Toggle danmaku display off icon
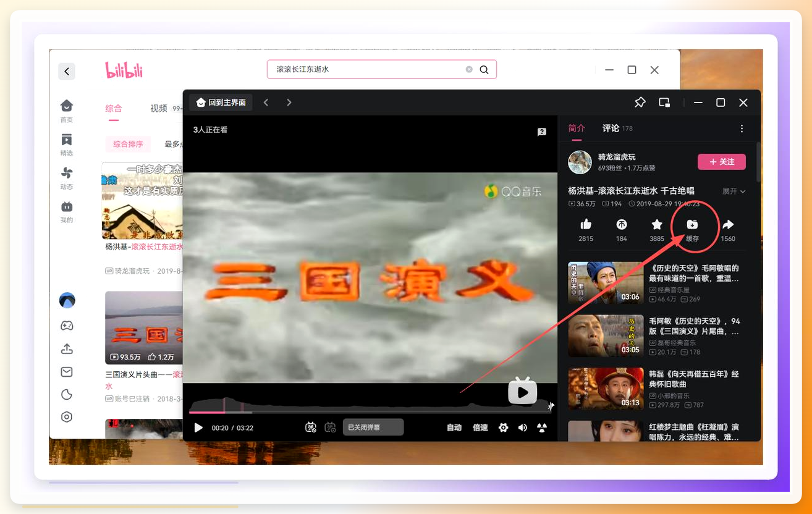 pyautogui.click(x=311, y=427)
